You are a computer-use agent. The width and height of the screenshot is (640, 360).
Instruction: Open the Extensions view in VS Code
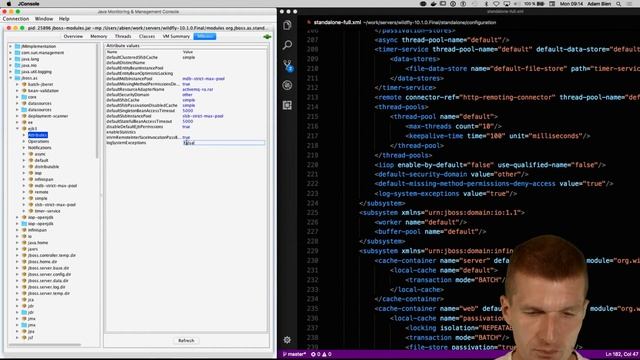(x=287, y=105)
